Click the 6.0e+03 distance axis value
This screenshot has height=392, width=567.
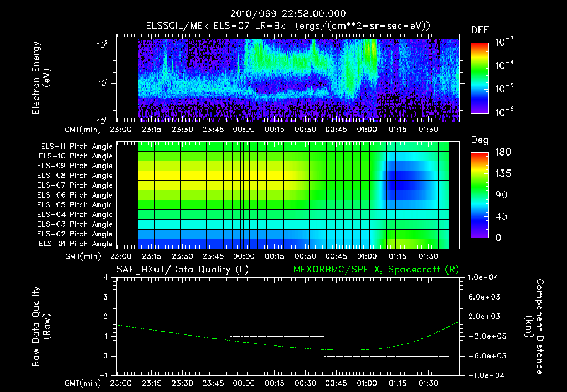[x=484, y=297]
